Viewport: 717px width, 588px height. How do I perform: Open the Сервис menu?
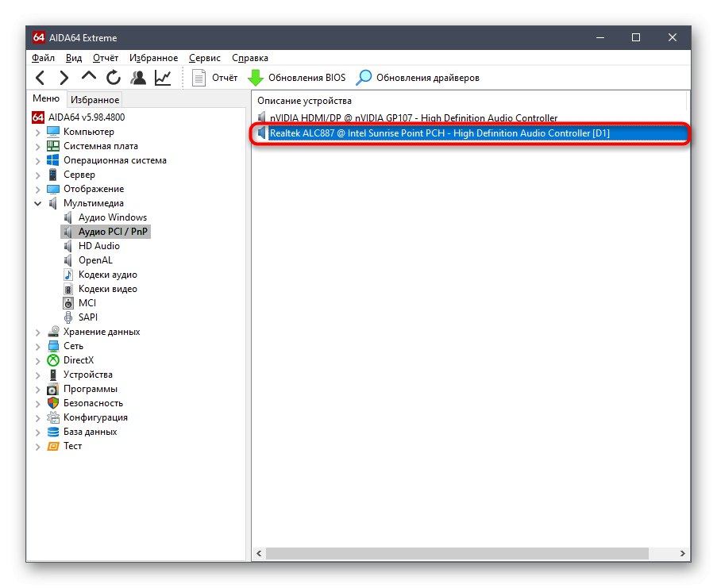[x=204, y=58]
